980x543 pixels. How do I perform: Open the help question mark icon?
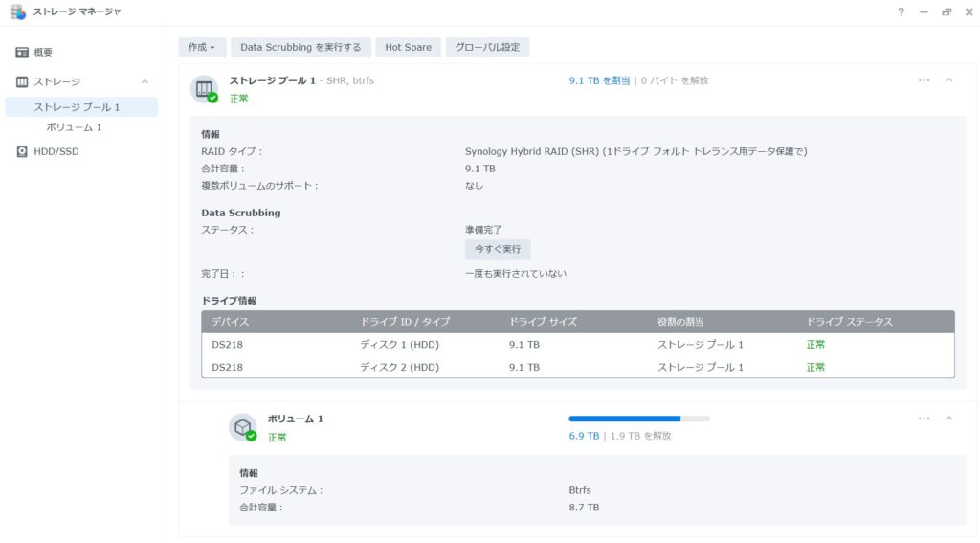tap(901, 12)
